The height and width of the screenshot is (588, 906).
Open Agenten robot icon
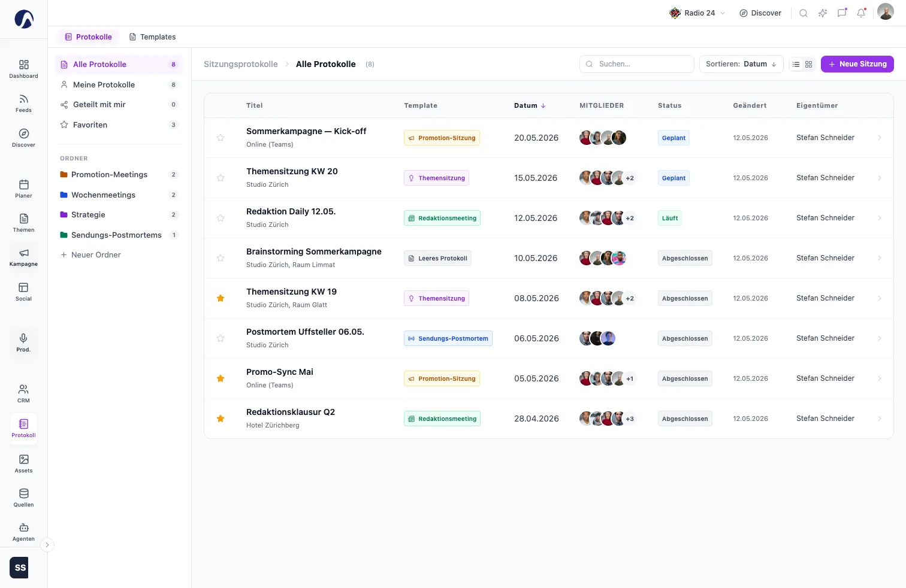[x=23, y=532]
